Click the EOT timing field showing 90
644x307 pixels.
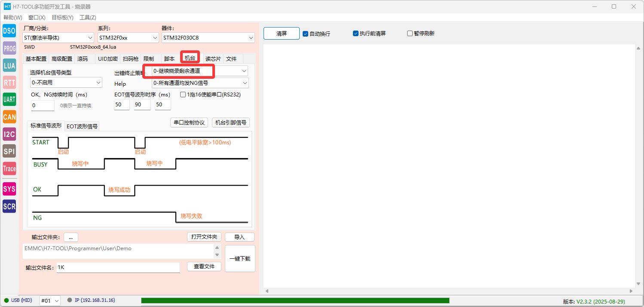click(142, 105)
